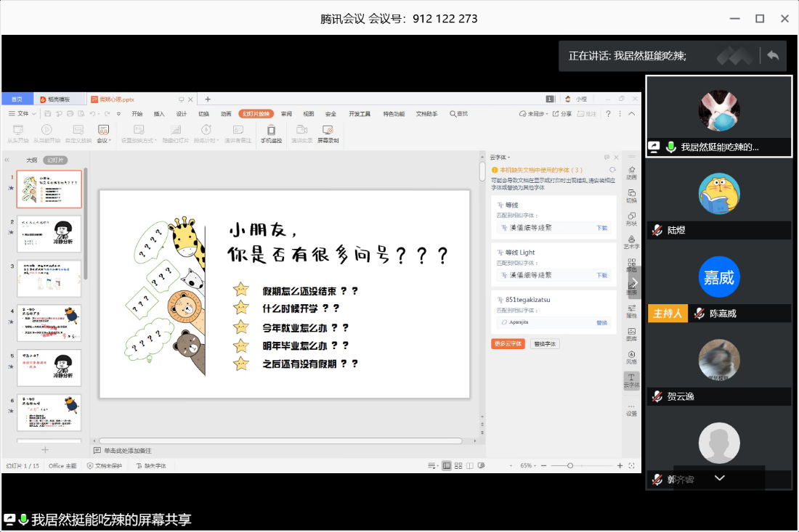Switch to slide sorter view in status bar
This screenshot has width=799, height=532.
click(458, 465)
